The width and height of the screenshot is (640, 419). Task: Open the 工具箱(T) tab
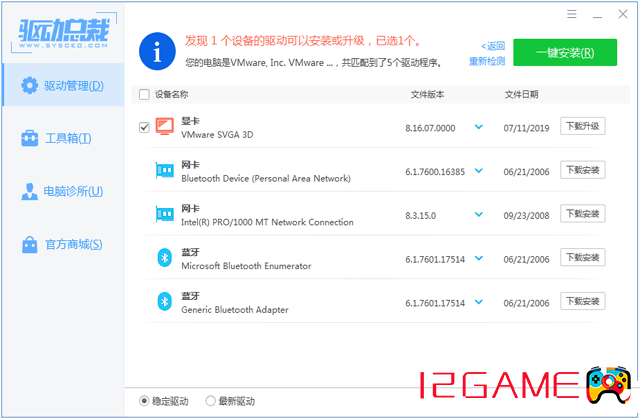point(63,138)
